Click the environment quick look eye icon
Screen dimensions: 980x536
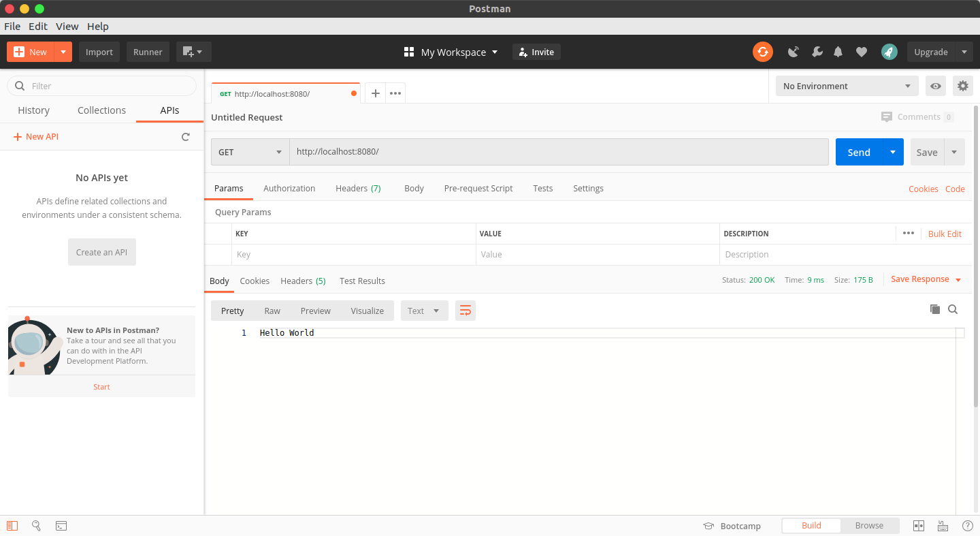(x=936, y=86)
